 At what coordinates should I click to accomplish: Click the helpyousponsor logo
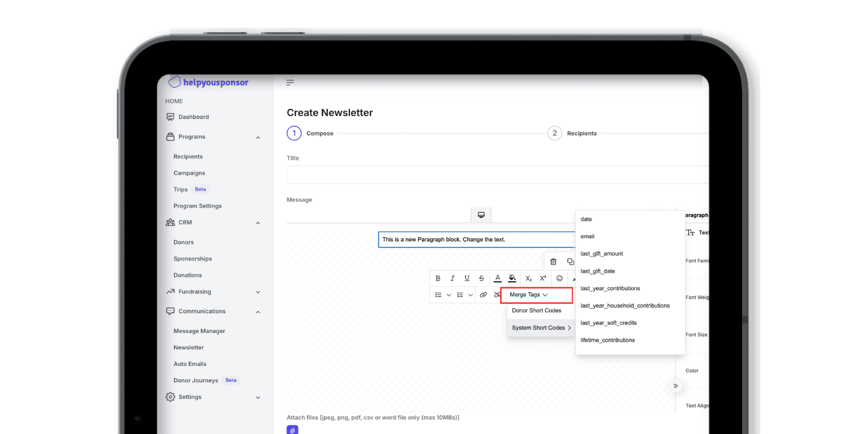click(x=208, y=82)
